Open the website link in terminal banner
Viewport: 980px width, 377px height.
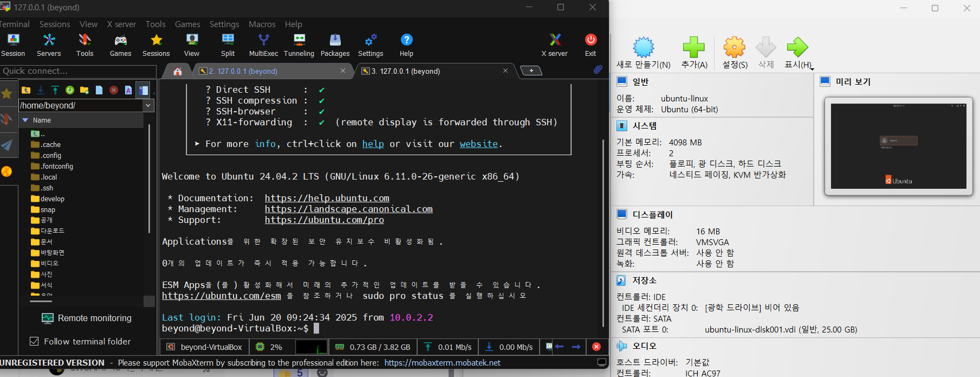click(x=479, y=144)
